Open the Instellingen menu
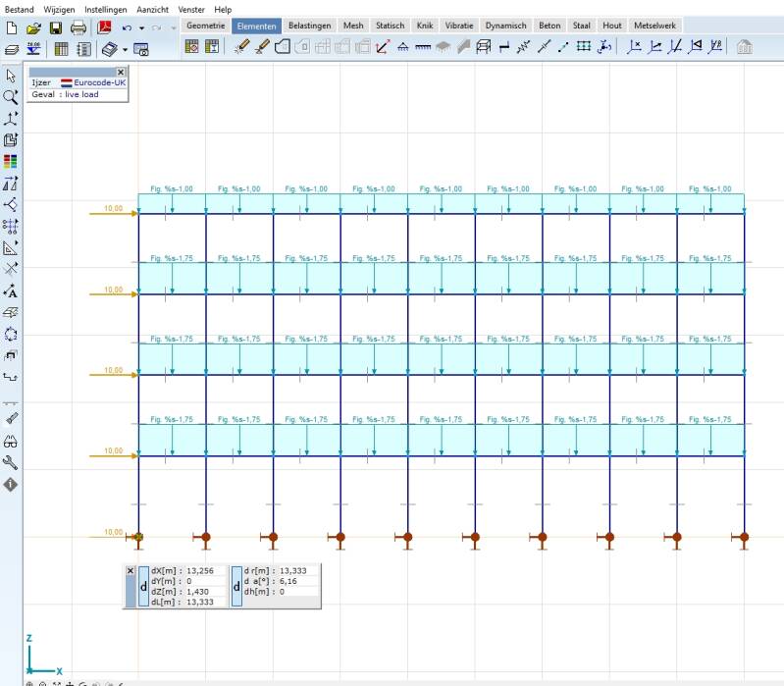The height and width of the screenshot is (686, 784). (x=106, y=9)
